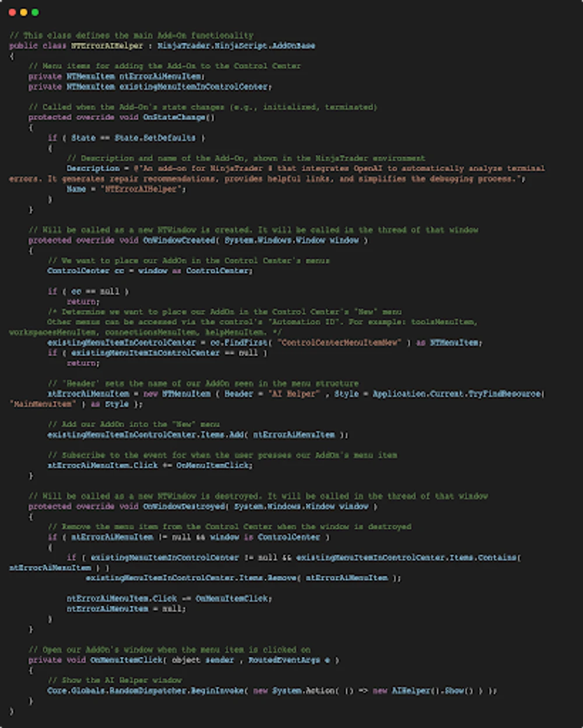Image resolution: width=583 pixels, height=728 pixels.
Task: Click comment "Will be called as a new NTWindow is destroyed"
Action: click(258, 496)
